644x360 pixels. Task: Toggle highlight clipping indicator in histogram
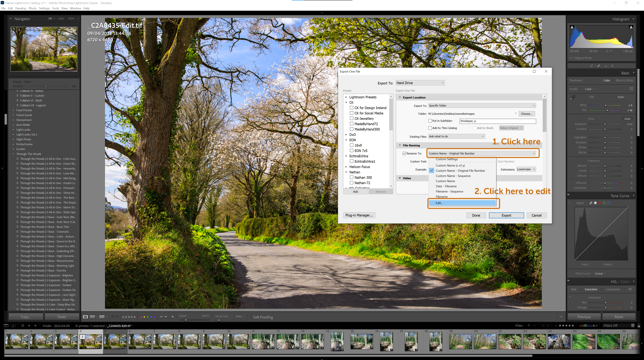pyautogui.click(x=631, y=27)
